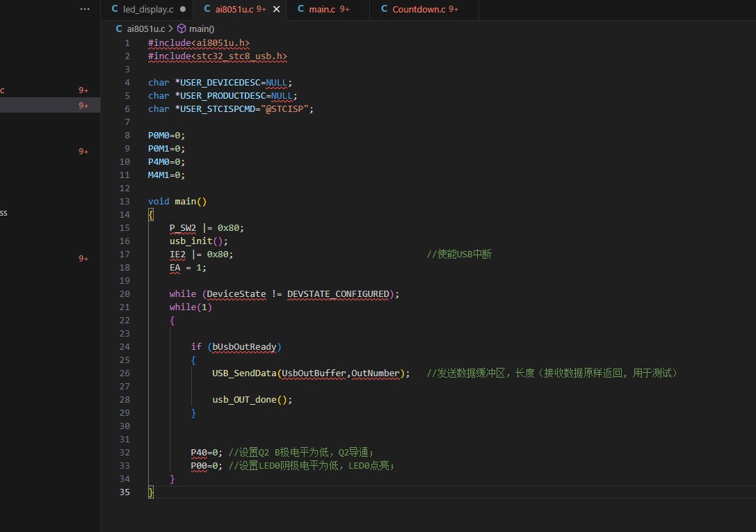Click on USER_PRODUCTDESC declaration
This screenshot has width=756, height=532.
coord(223,96)
